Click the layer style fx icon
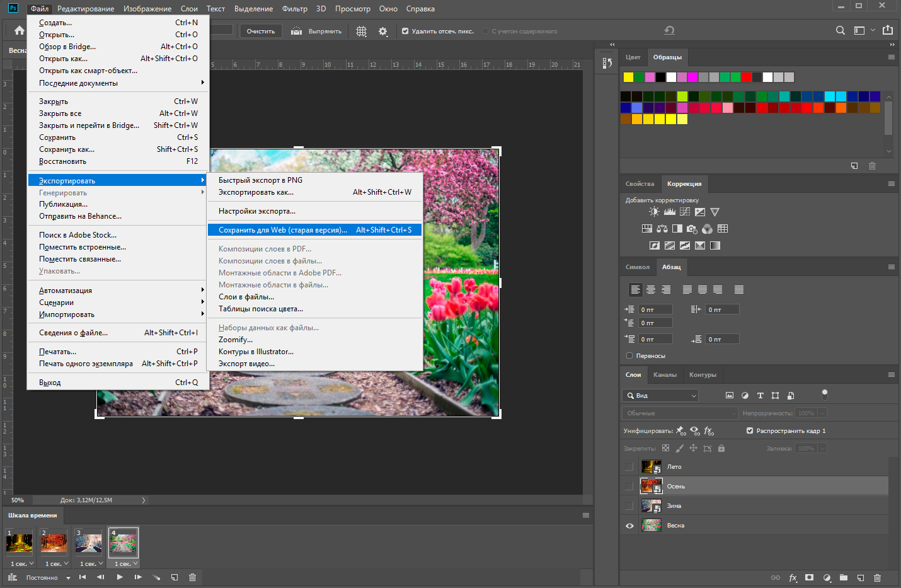Viewport: 901px width, 588px height. pos(793,577)
